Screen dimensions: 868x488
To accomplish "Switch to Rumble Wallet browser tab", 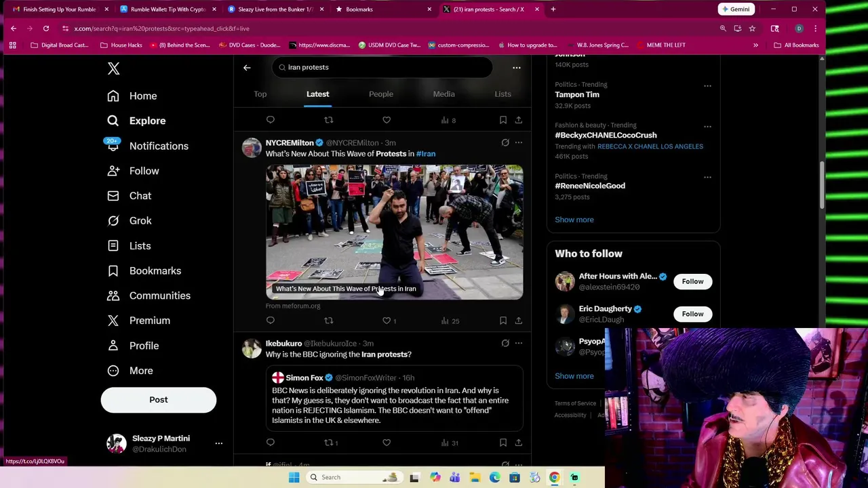I will (168, 9).
